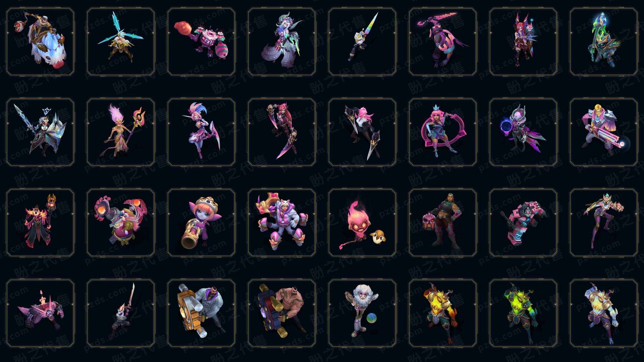Open the woman holding pink skull helmet skin
The height and width of the screenshot is (362, 644).
[443, 223]
